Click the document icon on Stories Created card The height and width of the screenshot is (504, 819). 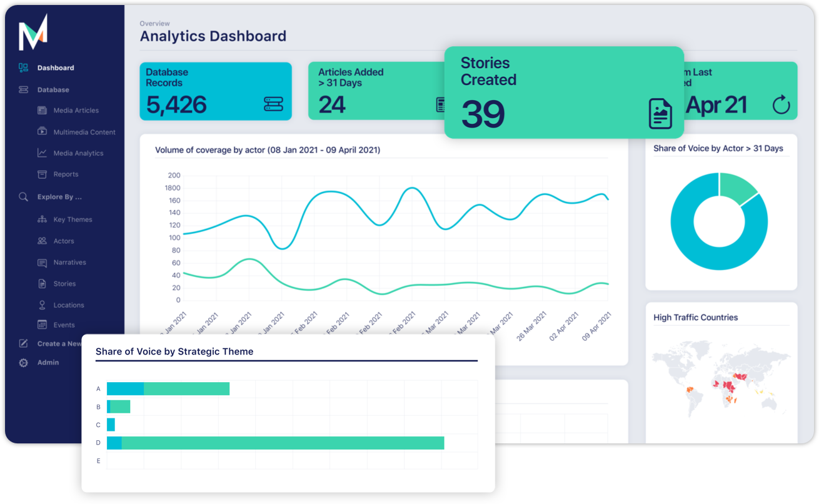660,113
